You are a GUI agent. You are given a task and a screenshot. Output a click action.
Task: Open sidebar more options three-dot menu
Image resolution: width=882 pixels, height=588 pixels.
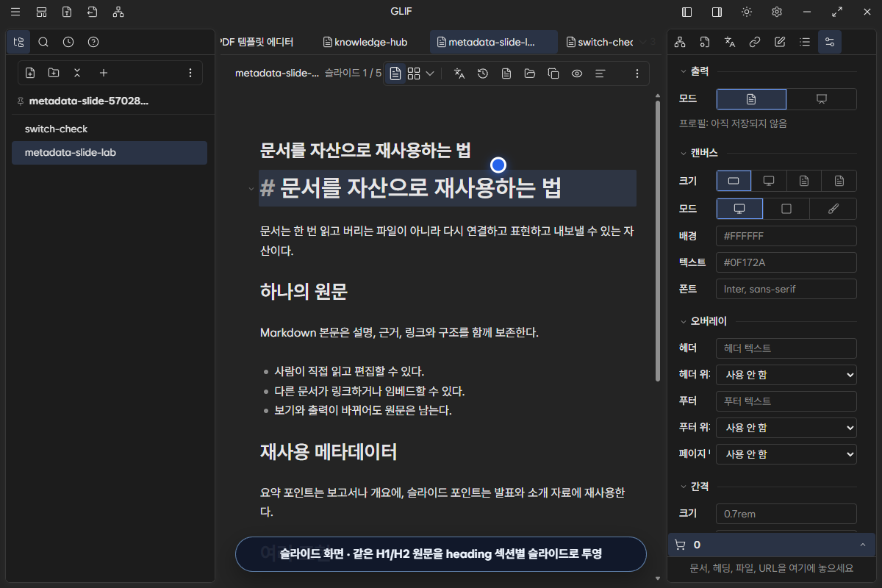coord(190,73)
